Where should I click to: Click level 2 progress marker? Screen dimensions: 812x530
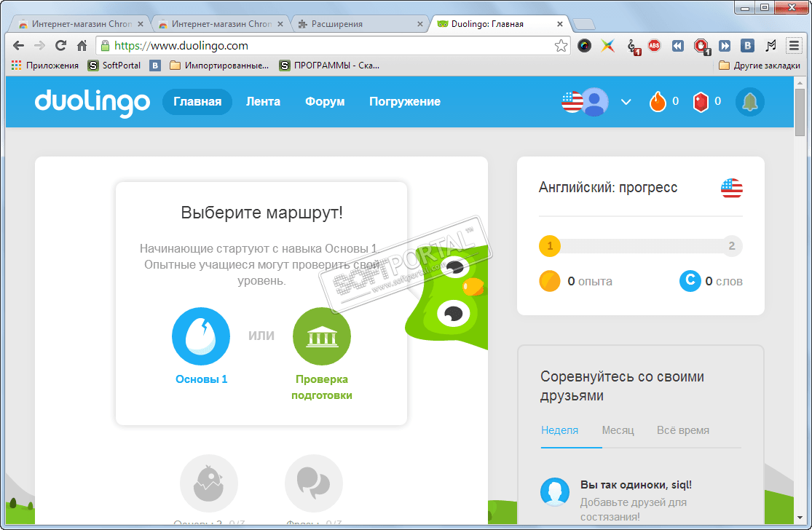(x=732, y=246)
